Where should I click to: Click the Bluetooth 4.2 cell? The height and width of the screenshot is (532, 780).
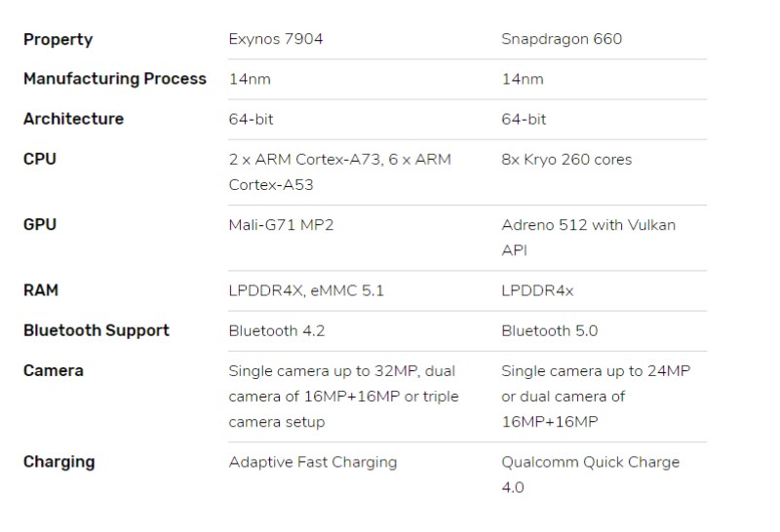pyautogui.click(x=277, y=330)
